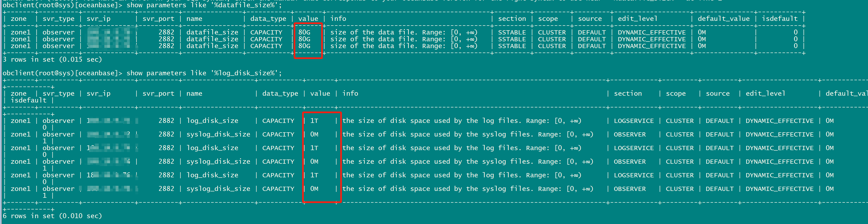This screenshot has height=224, width=868.
Task: Click the 'data_type' header in log_disk_size table
Action: [x=280, y=94]
